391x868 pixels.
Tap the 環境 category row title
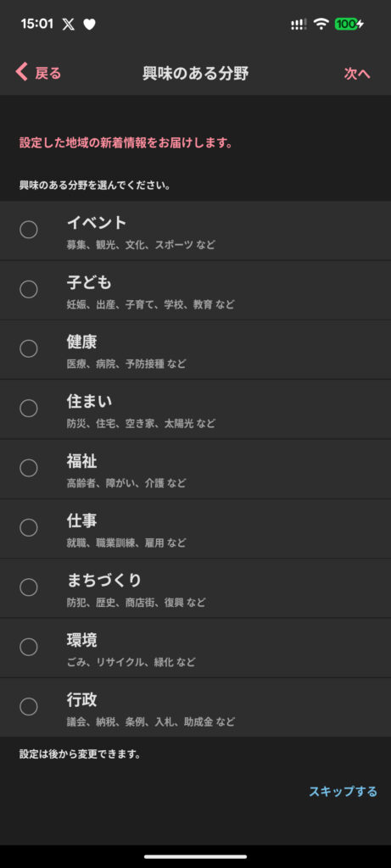click(x=82, y=640)
